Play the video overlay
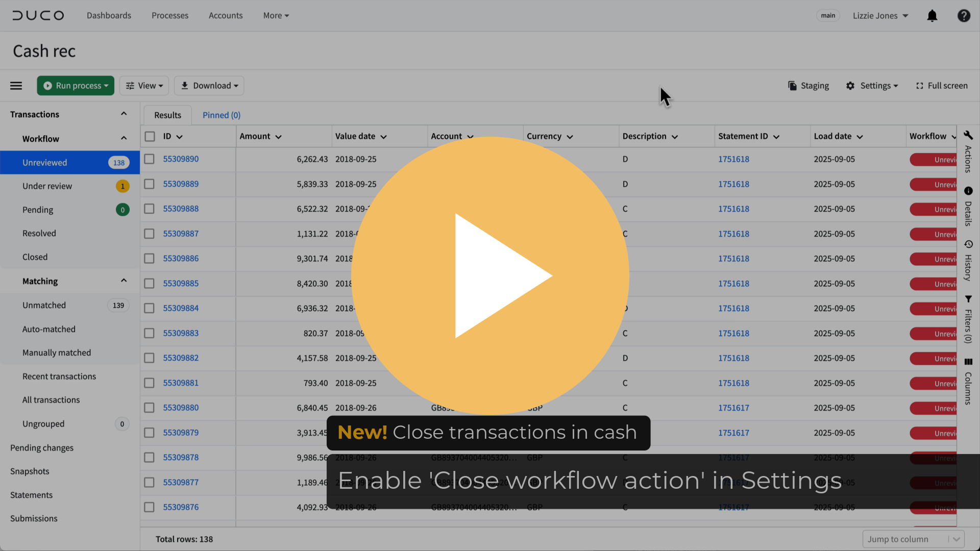Screen dimensions: 980x551 [490, 275]
